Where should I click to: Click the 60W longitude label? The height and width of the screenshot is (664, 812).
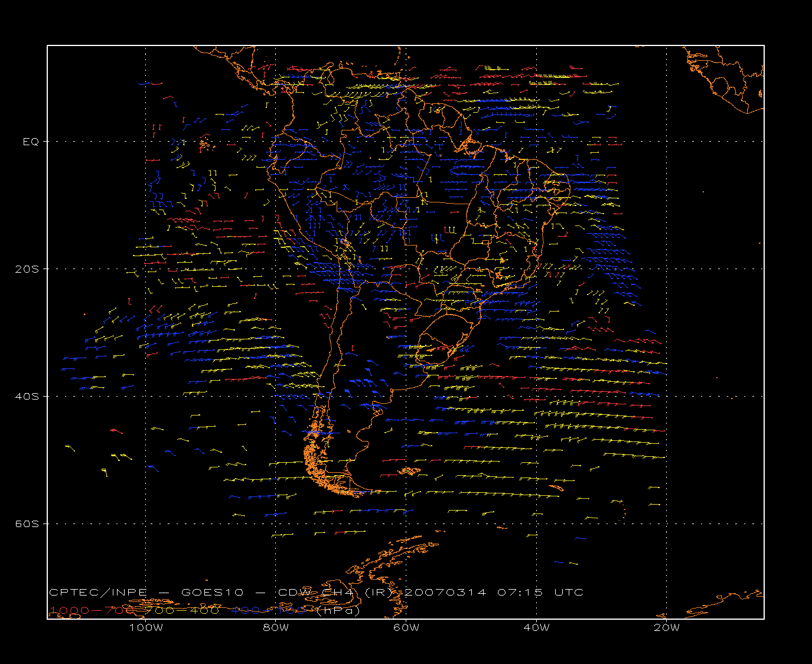406,627
